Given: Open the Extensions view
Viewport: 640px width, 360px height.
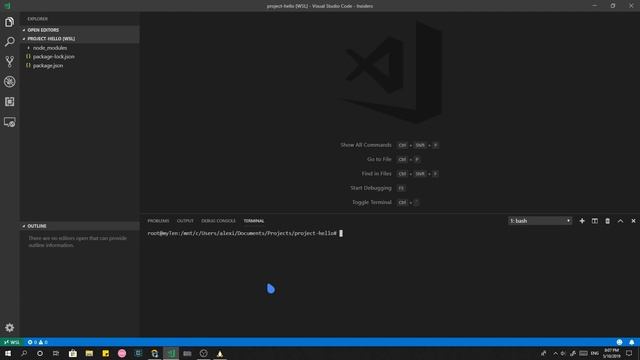Looking at the screenshot, I should (x=9, y=102).
